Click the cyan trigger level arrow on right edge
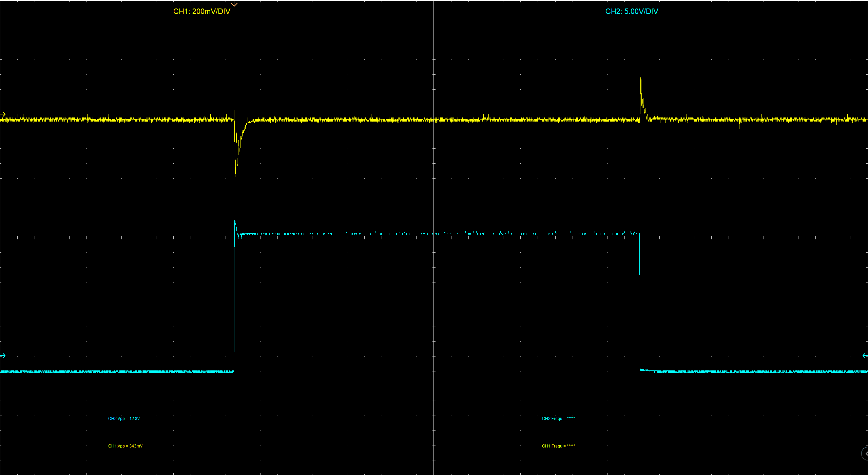This screenshot has height=475, width=868. coord(865,355)
